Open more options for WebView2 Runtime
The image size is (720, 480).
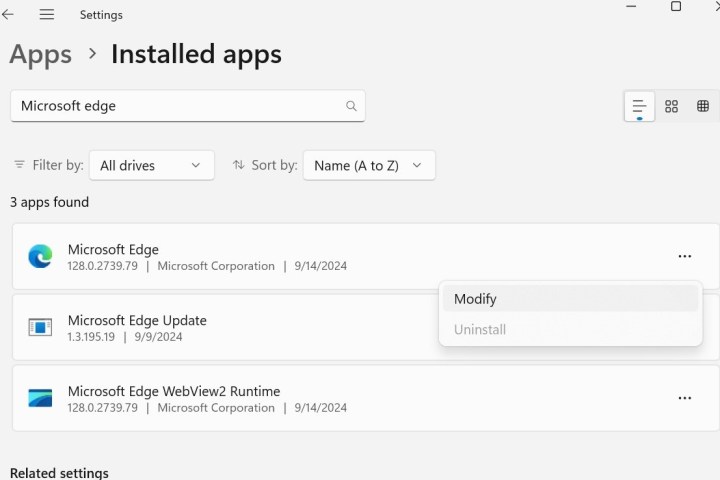[684, 398]
